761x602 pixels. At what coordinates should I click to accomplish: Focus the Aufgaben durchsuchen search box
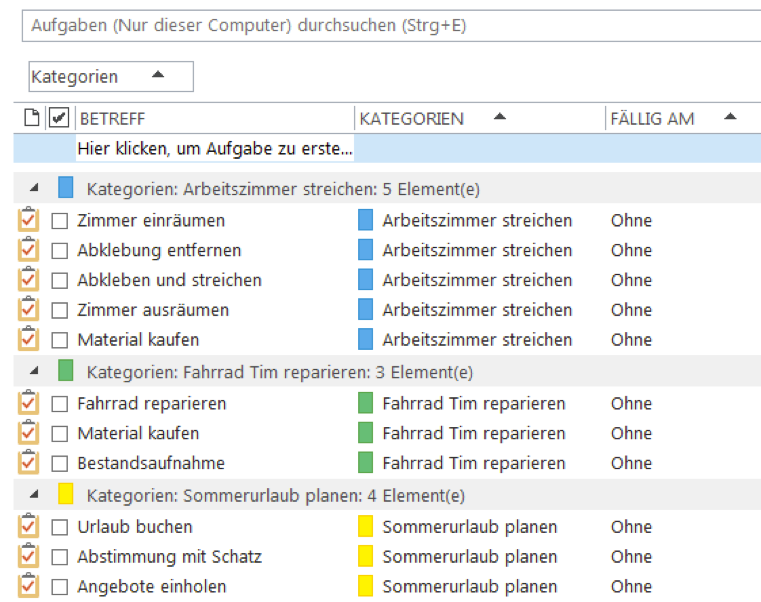point(391,26)
